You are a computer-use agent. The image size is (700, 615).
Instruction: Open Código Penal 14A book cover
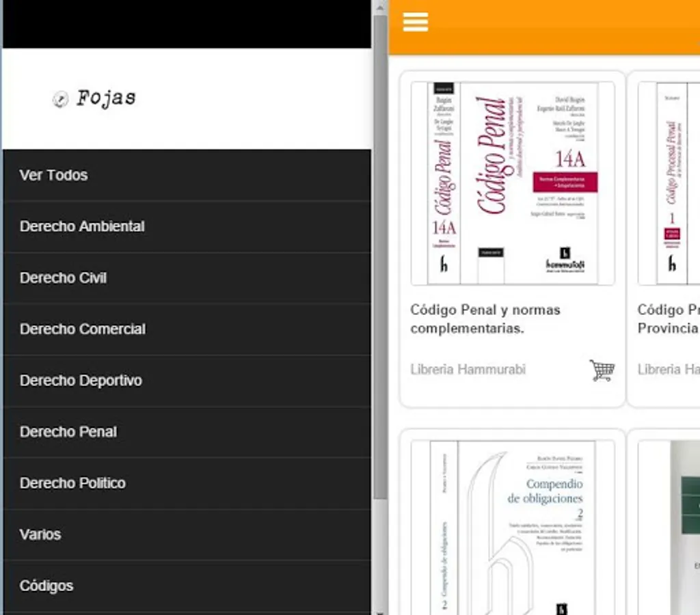[513, 183]
